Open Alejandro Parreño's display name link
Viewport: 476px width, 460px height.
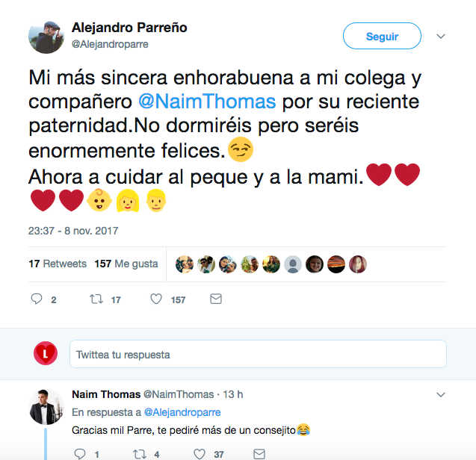tap(129, 28)
